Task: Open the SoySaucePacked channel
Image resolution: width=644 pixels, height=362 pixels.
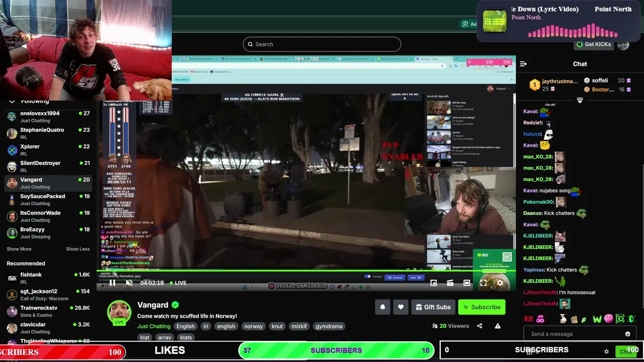Action: pyautogui.click(x=48, y=200)
